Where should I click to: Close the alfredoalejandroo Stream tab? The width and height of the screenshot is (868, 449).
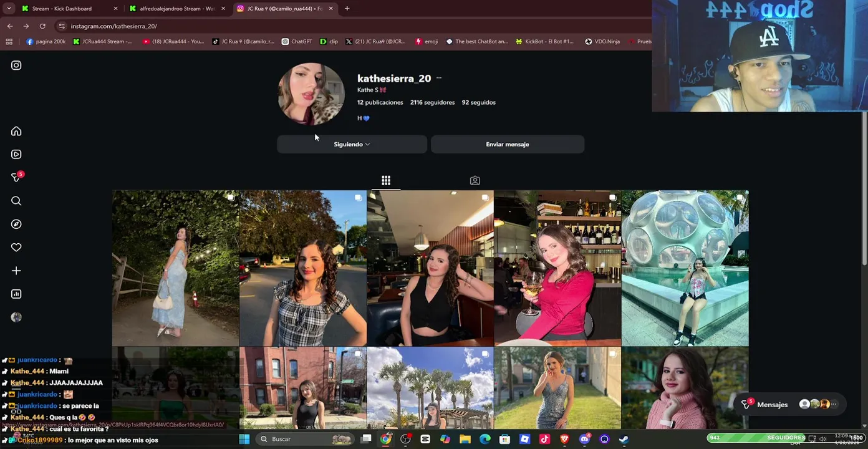click(223, 9)
